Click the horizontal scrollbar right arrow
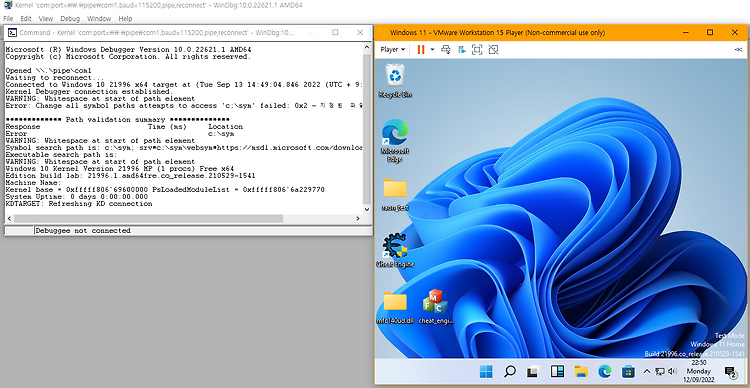750x388 pixels. (358, 218)
